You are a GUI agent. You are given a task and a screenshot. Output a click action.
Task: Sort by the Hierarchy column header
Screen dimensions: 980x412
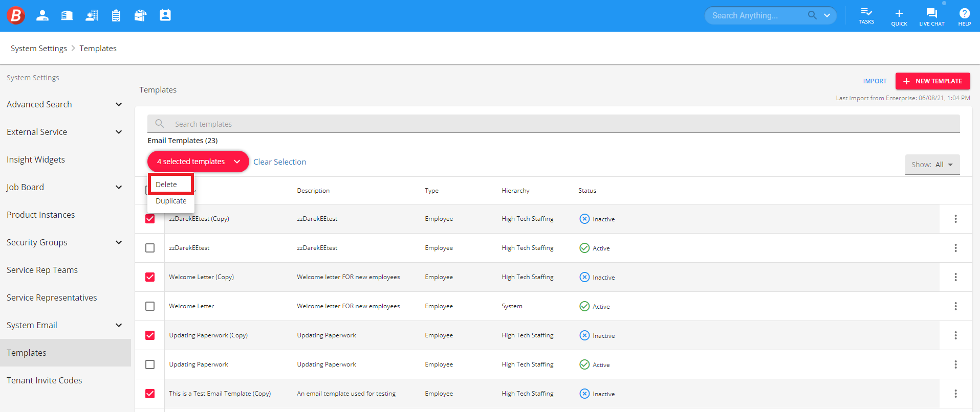pyautogui.click(x=515, y=190)
